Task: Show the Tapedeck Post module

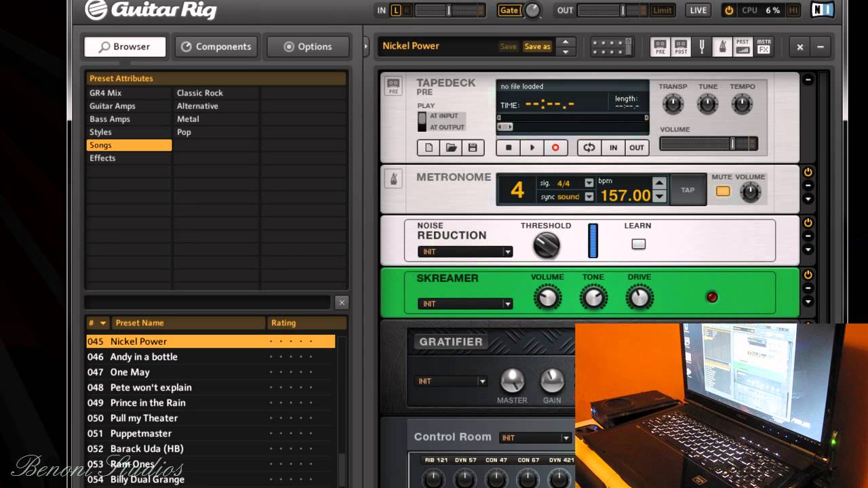Action: pyautogui.click(x=681, y=46)
